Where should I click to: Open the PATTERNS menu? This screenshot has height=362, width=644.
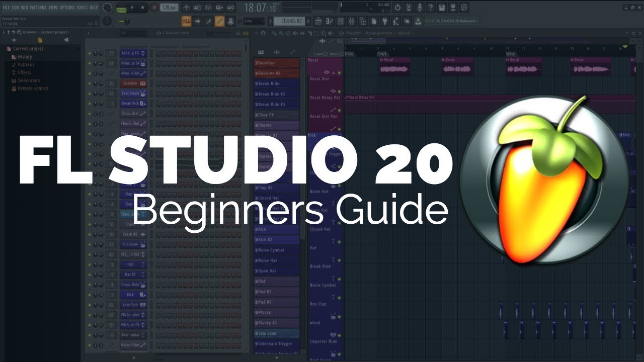pos(38,8)
